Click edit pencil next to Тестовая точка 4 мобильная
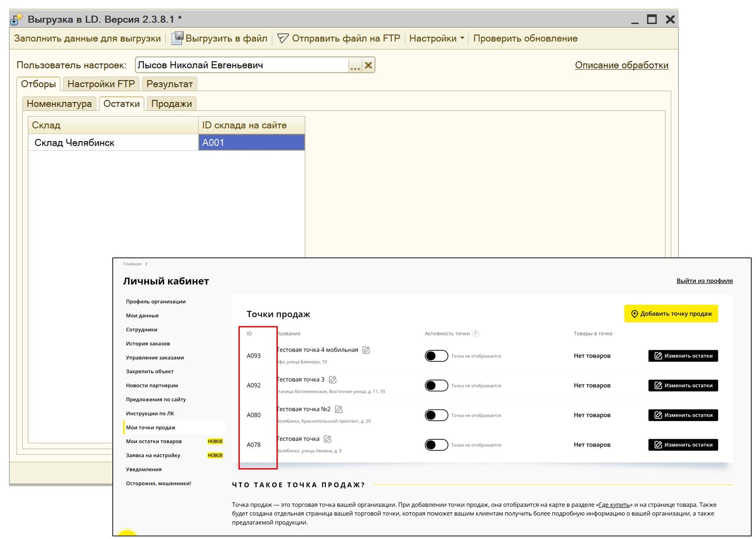Image resolution: width=756 pixels, height=539 pixels. [x=366, y=350]
